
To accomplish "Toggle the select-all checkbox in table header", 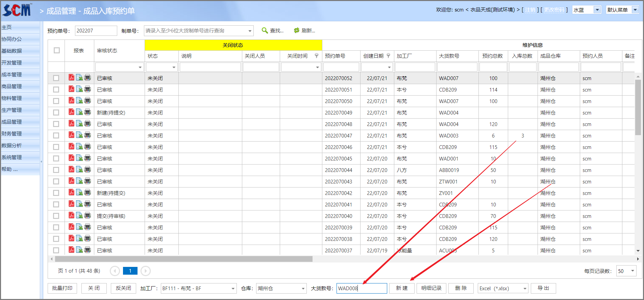I will 57,50.
